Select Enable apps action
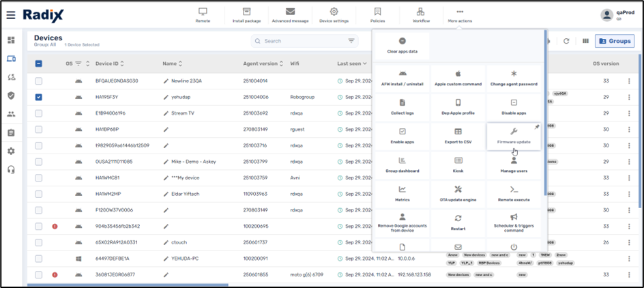Screen dimensions: 644x288 [x=402, y=136]
